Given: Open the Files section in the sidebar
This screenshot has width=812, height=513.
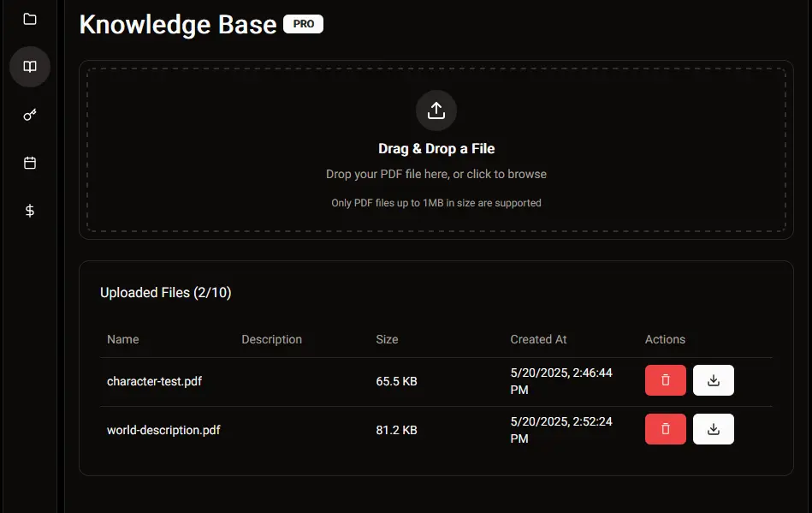Looking at the screenshot, I should (29, 18).
